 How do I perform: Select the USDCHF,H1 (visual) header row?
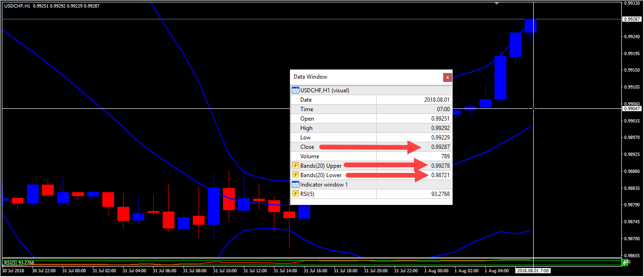click(371, 90)
